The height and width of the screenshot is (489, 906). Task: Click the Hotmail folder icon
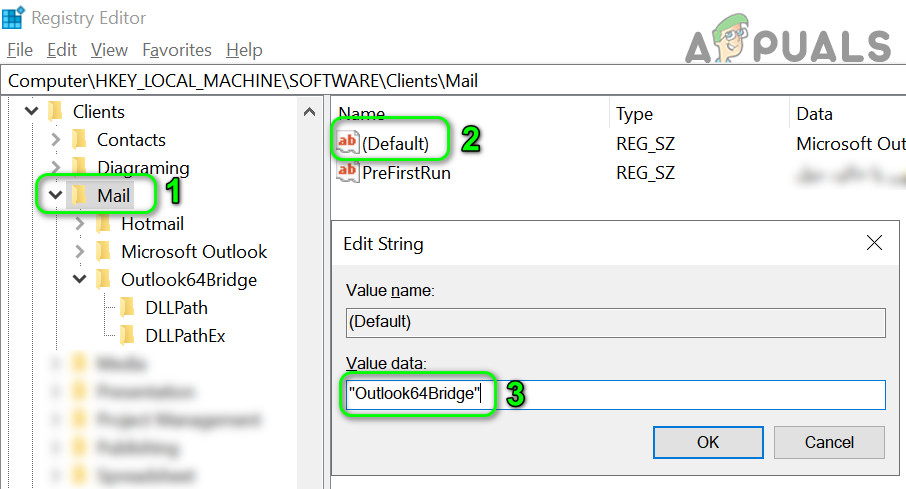(x=104, y=224)
